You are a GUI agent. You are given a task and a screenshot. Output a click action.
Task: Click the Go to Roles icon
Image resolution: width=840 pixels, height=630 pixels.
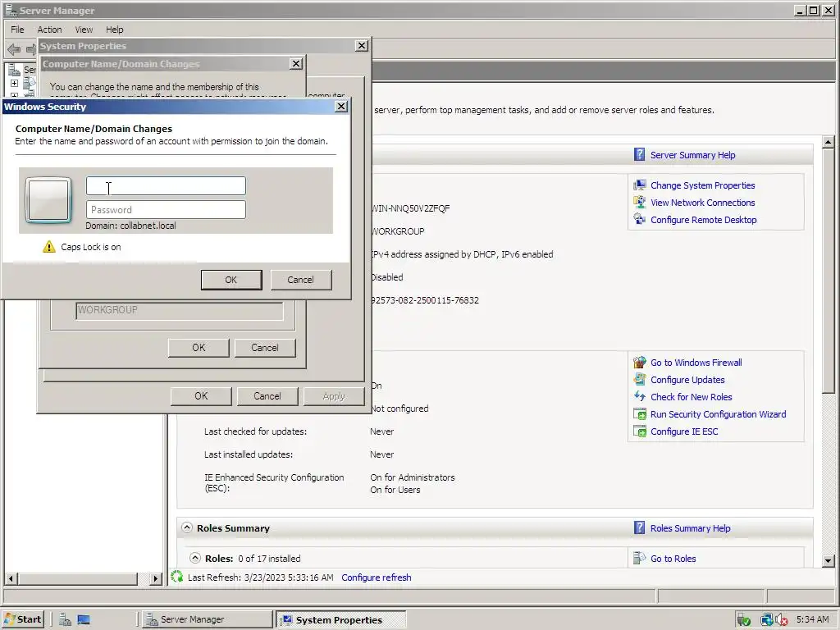[640, 558]
